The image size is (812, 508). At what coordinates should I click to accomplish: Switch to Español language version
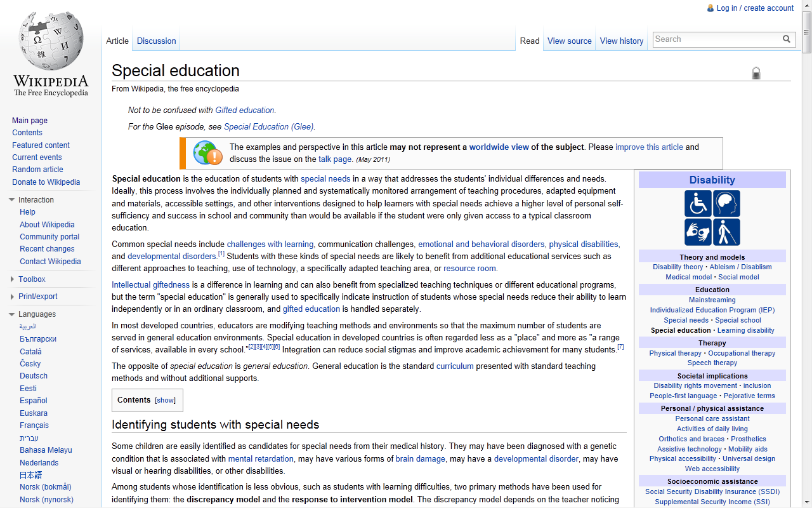point(34,401)
